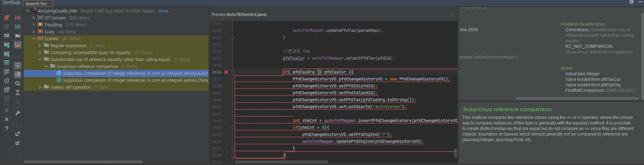The width and height of the screenshot is (644, 165).
Task: Click the Analyze Current File bug icon
Action: coord(7,18)
